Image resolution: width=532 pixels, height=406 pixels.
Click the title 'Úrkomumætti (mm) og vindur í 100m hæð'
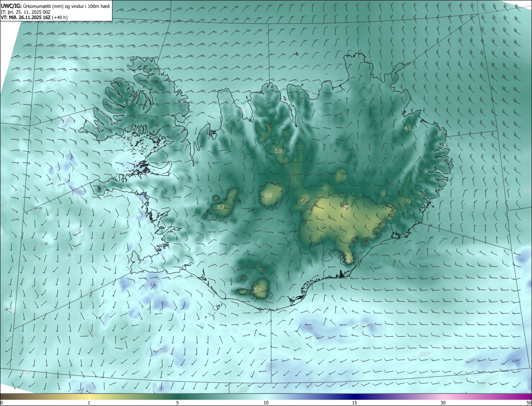click(x=66, y=5)
